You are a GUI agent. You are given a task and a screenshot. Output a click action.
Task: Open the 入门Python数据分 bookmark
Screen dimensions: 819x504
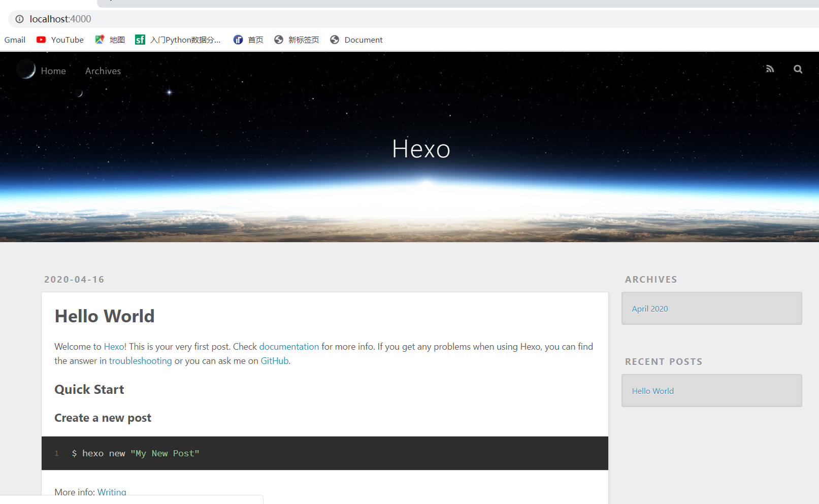point(178,40)
